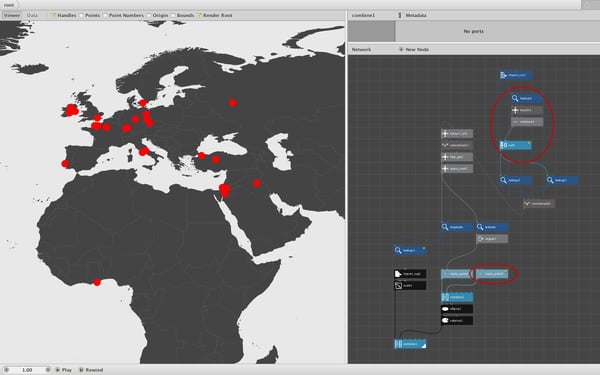Screen dimensions: 600x375
Task: Click the New Node button
Action: (x=414, y=49)
